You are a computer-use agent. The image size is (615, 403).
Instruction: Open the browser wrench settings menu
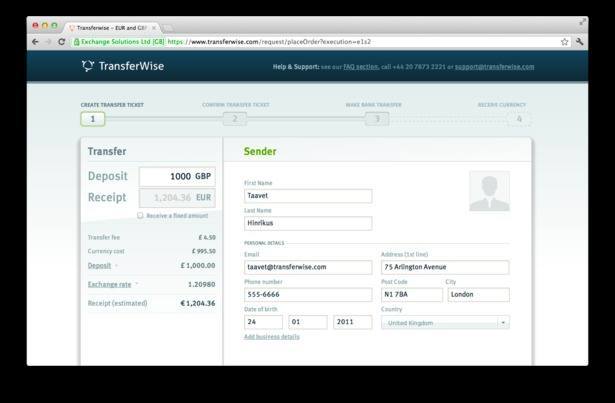point(579,42)
